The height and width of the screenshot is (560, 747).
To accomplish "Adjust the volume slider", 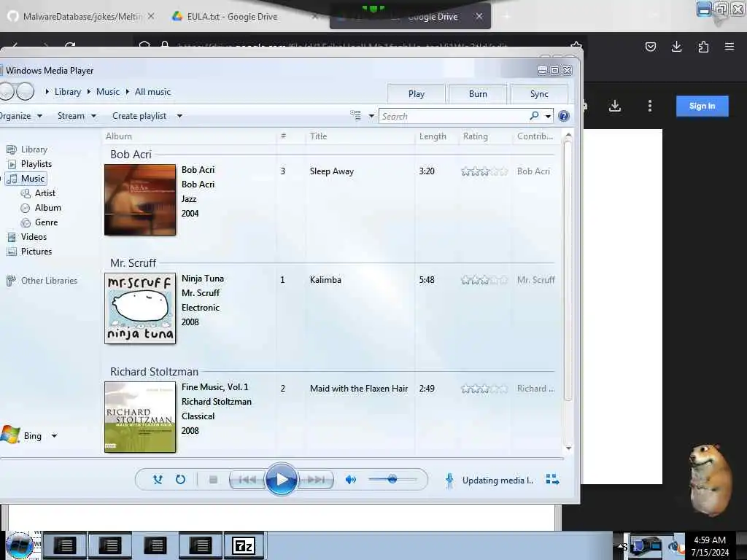I will [393, 480].
